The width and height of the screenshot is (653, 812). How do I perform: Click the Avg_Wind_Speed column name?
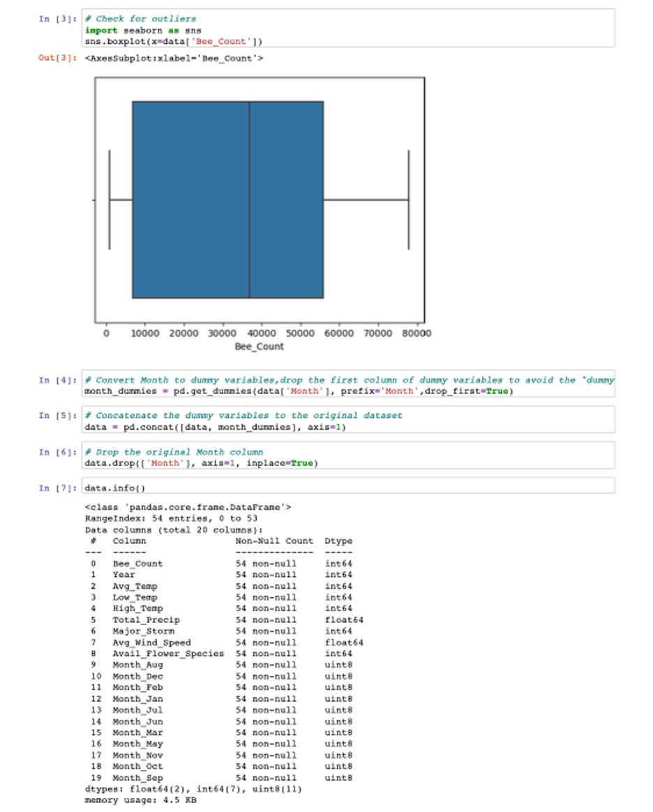(x=151, y=642)
